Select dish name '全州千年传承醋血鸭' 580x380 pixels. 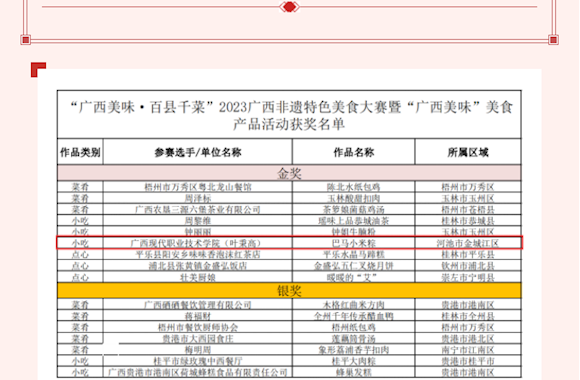354,316
